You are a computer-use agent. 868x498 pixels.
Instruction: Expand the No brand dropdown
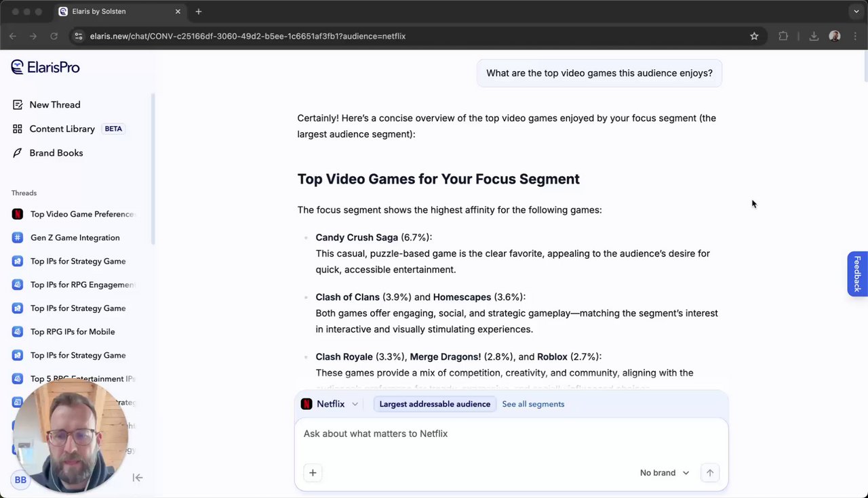coord(665,473)
